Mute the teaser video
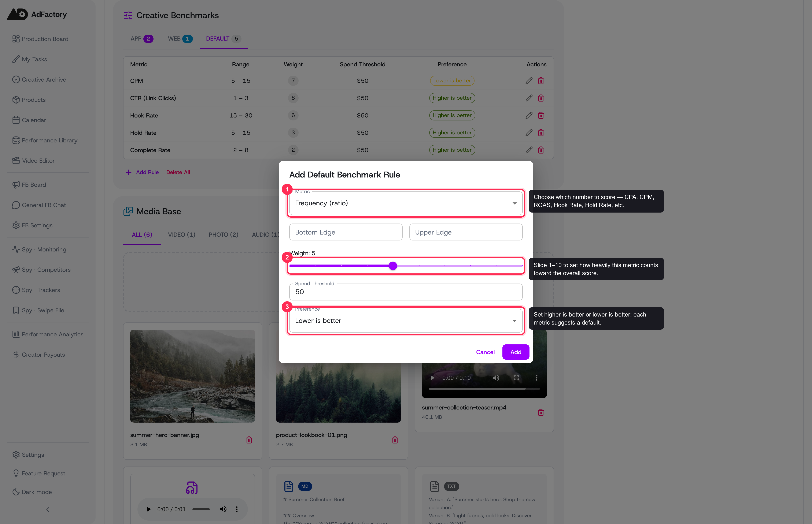 pos(496,378)
